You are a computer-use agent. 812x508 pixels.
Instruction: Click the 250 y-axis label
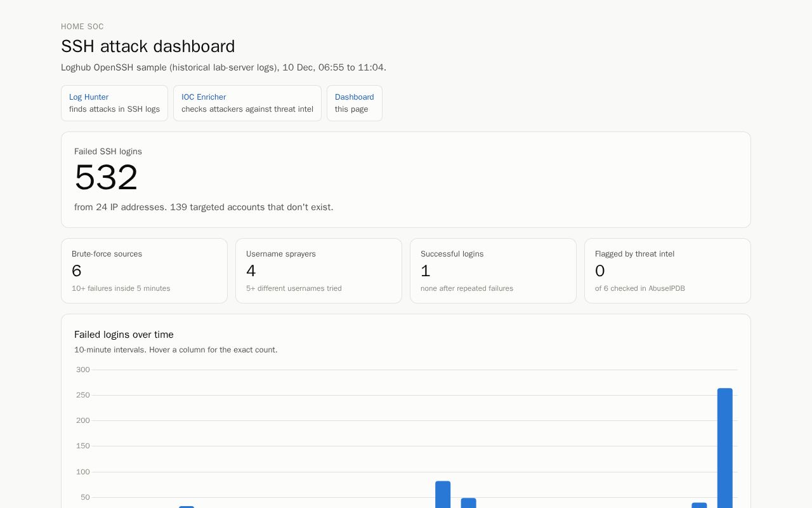click(x=83, y=395)
